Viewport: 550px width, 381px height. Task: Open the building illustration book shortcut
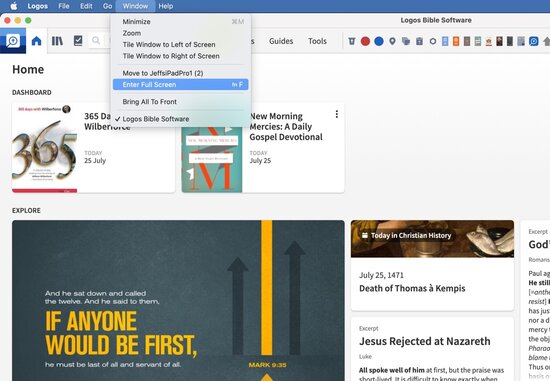coord(488,41)
